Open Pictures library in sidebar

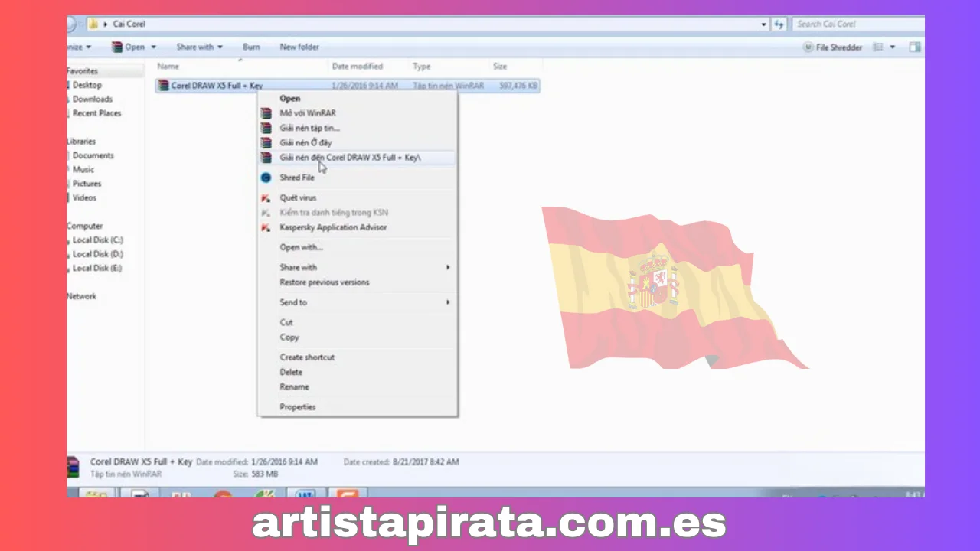point(87,184)
